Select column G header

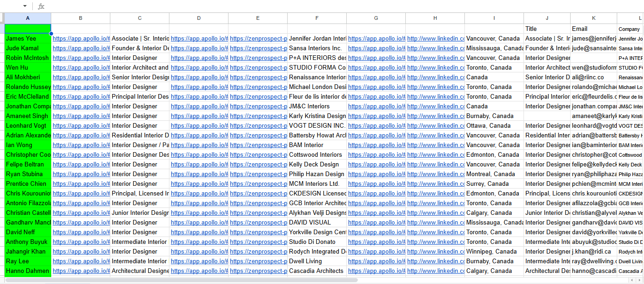(376, 18)
